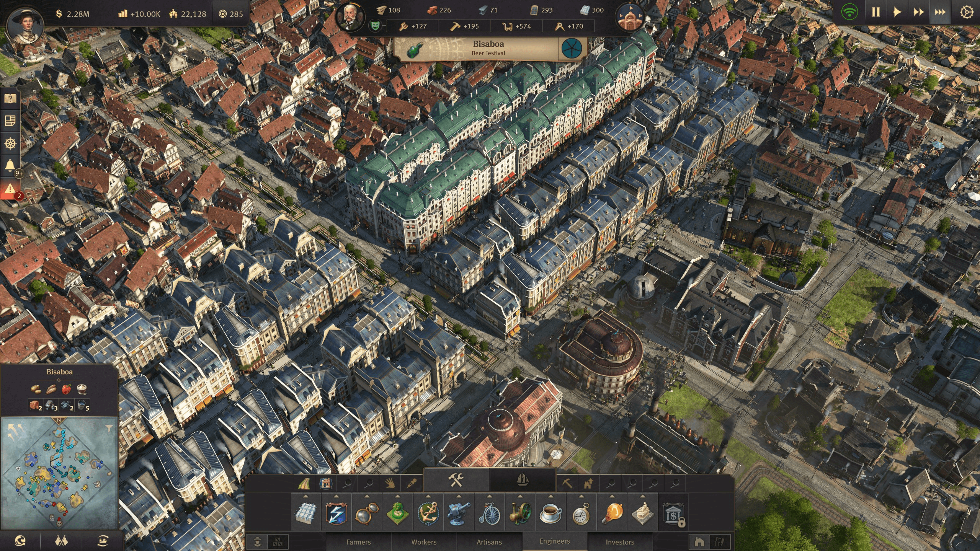Select the steam motor build icon
Viewport: 980px width, 551px height.
pyautogui.click(x=520, y=514)
